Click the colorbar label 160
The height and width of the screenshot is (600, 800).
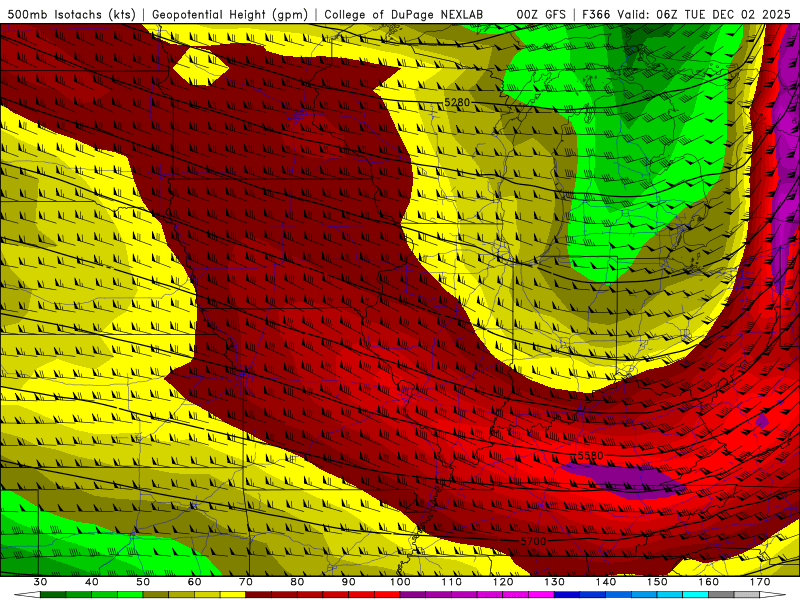pyautogui.click(x=709, y=582)
